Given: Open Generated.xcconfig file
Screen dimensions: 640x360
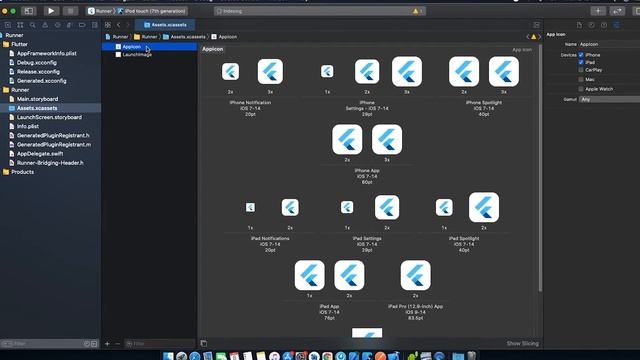Looking at the screenshot, I should click(x=41, y=81).
